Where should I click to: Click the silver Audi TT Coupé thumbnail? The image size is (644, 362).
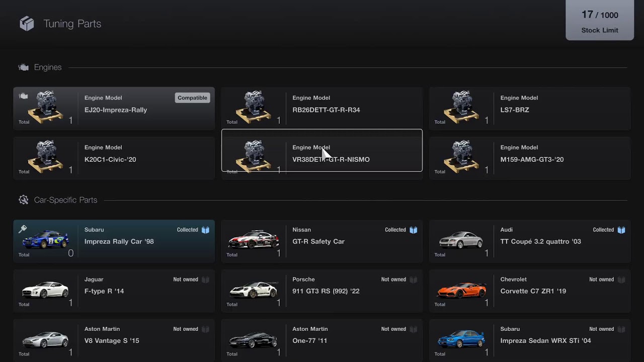click(461, 240)
